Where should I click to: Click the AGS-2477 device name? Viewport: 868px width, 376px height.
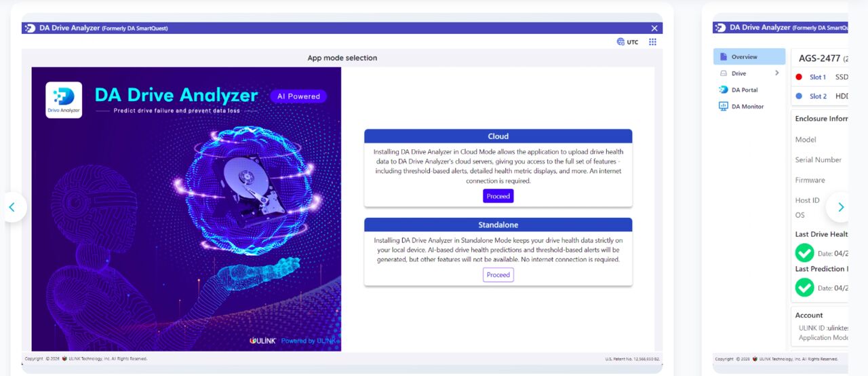tap(819, 58)
